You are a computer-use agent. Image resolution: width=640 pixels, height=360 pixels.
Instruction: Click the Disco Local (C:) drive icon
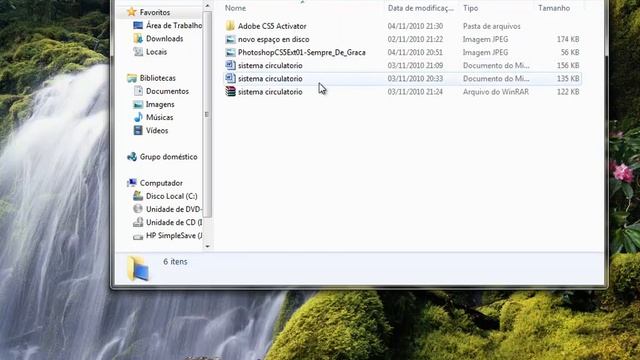[x=138, y=196]
